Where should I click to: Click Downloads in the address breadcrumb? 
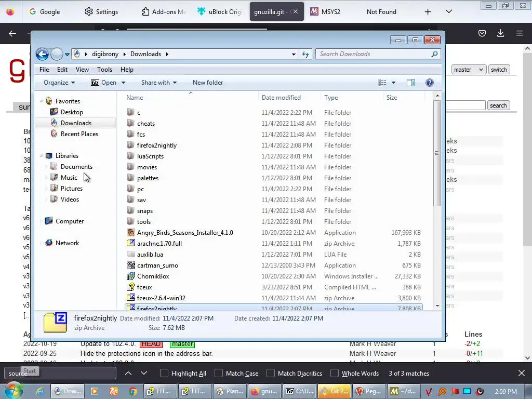[x=145, y=54]
